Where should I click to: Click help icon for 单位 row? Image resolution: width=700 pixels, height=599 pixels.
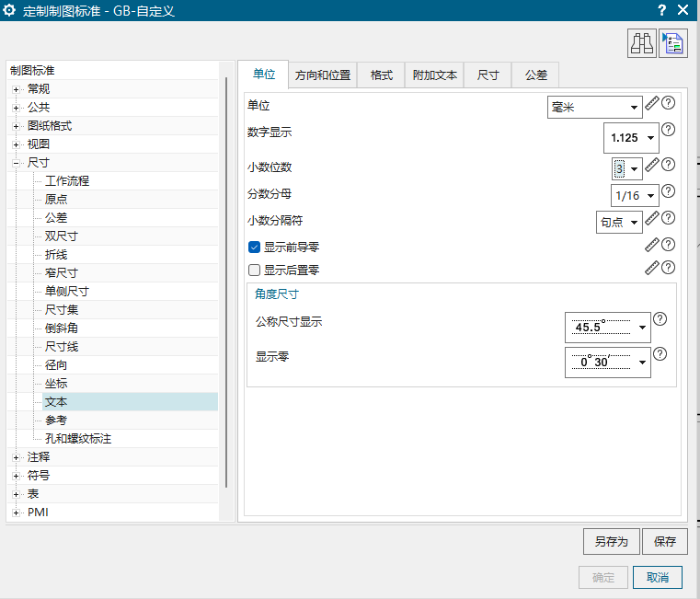click(668, 103)
